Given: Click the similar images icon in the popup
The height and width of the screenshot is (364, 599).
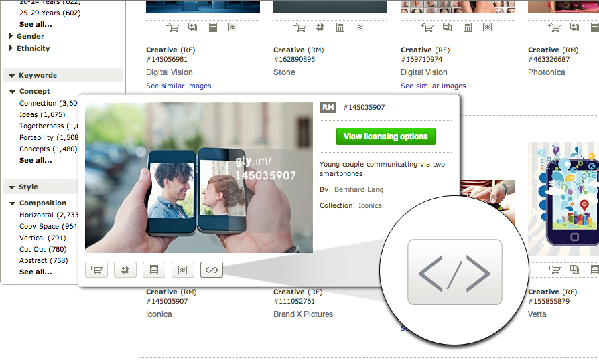Looking at the screenshot, I should 183,270.
